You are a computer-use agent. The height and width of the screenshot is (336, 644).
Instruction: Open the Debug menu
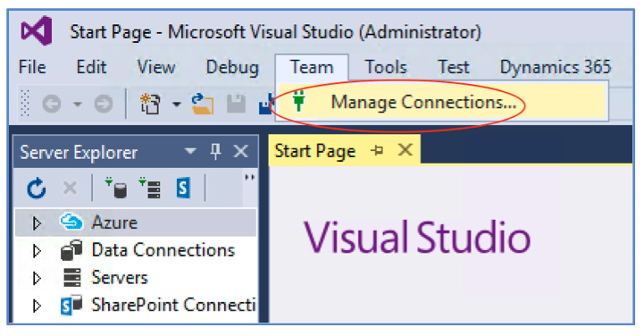[232, 68]
